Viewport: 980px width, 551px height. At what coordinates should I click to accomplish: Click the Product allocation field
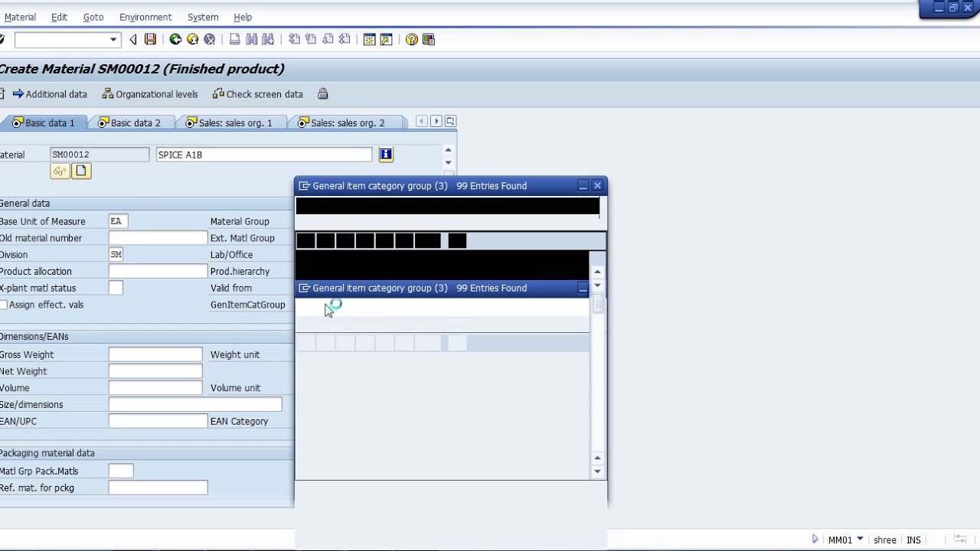point(158,271)
